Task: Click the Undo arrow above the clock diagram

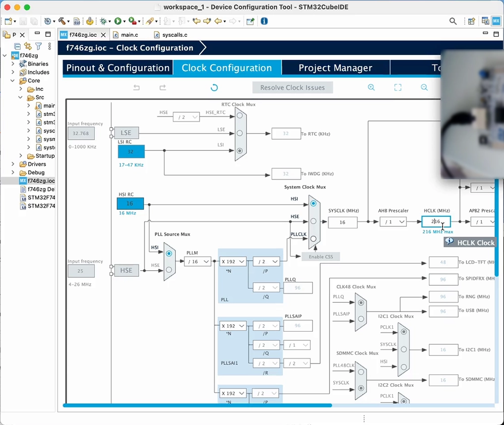Action: click(x=136, y=87)
